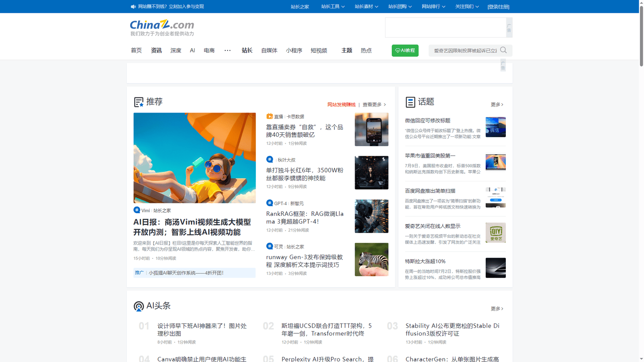Click the 站长之家 top bar link
Screen dimensions: 644x362
[300, 7]
